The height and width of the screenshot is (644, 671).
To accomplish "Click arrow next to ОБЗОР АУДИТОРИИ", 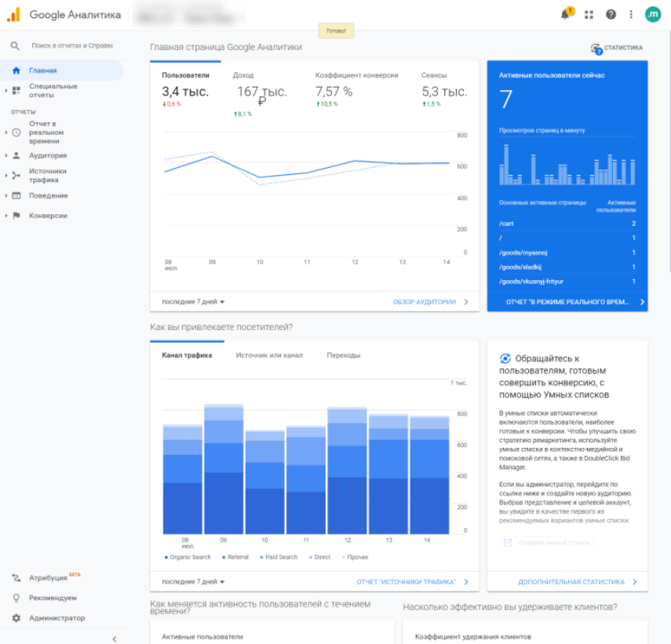I will [x=466, y=302].
